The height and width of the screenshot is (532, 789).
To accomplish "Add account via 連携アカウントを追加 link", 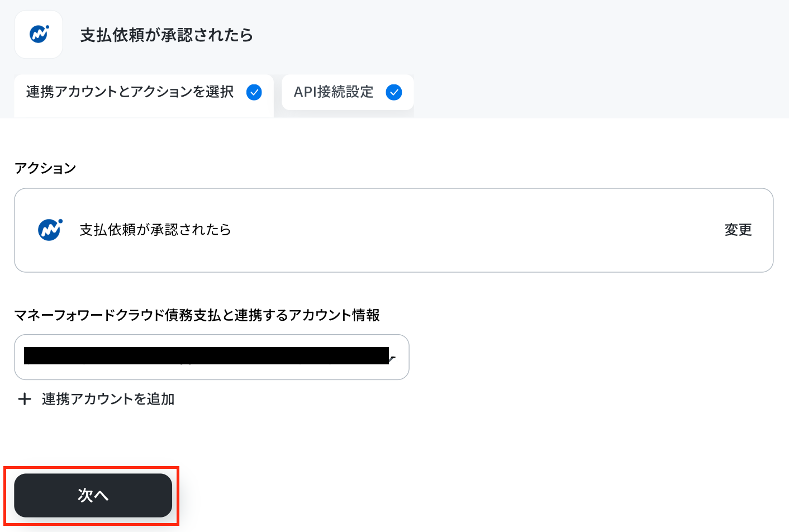I will (x=108, y=399).
